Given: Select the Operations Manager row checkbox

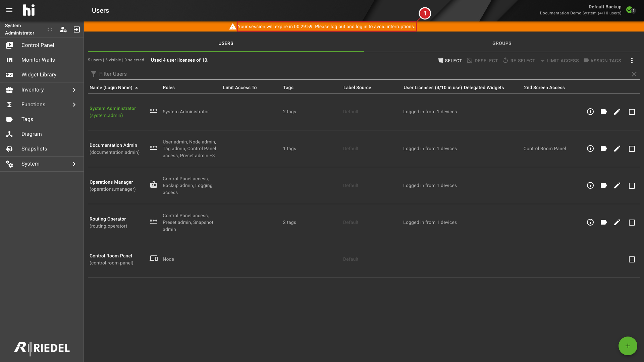Looking at the screenshot, I should (632, 186).
